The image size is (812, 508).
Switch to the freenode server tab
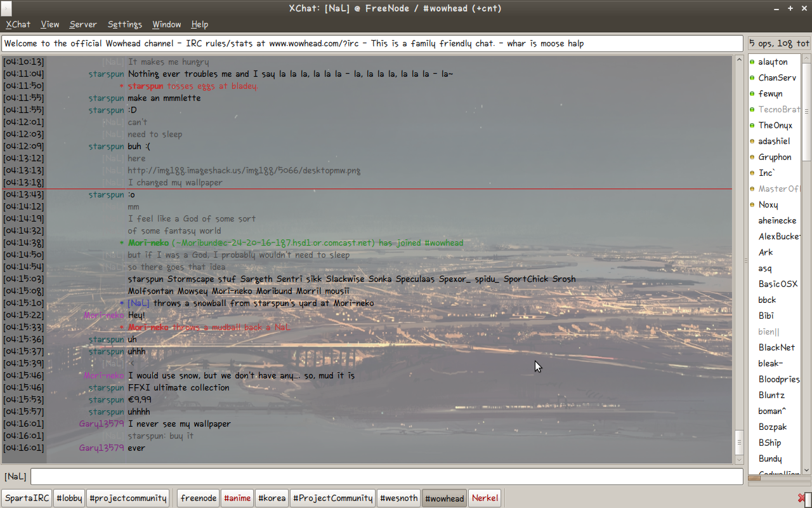[199, 498]
